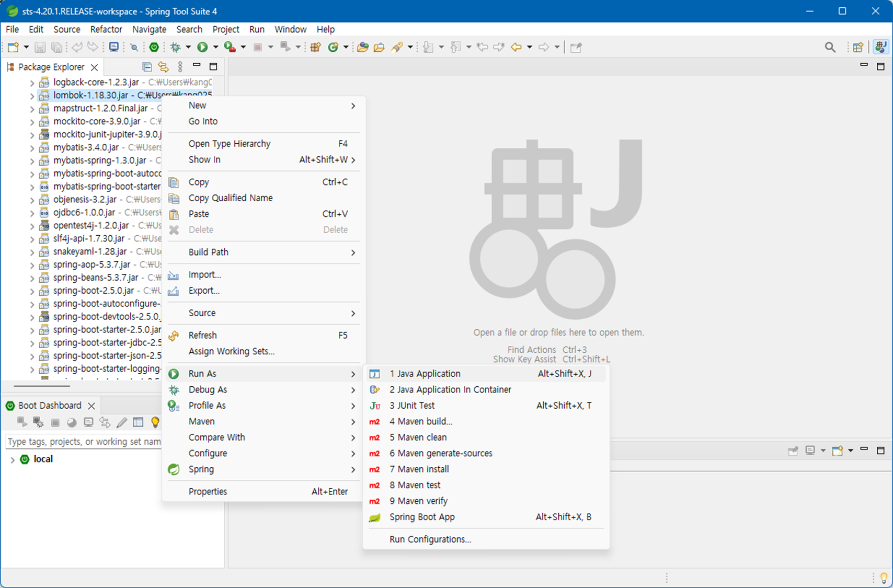The height and width of the screenshot is (588, 893).
Task: Expand lombok-1.18.30.jar tree node
Action: pyautogui.click(x=32, y=96)
